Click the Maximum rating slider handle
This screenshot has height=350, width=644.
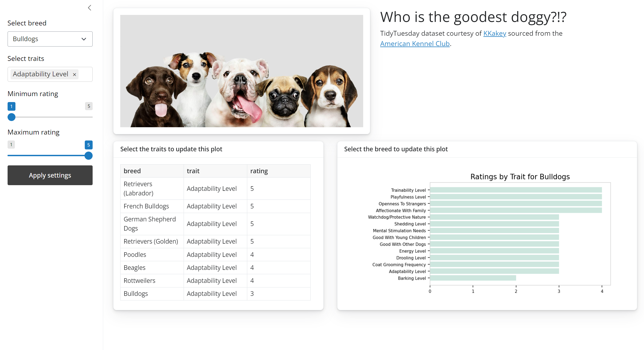(x=88, y=156)
